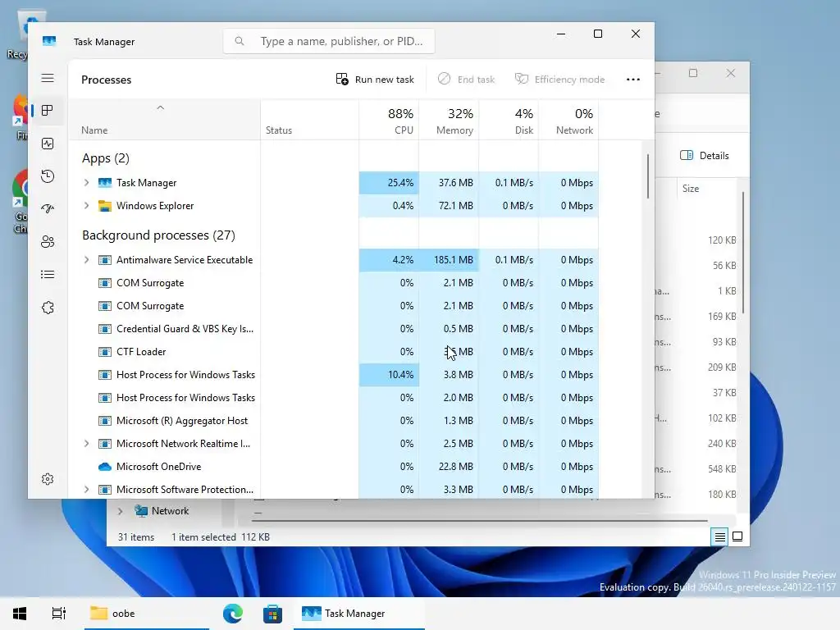Click the 185.1 MB memory cell
The height and width of the screenshot is (630, 840).
(449, 260)
